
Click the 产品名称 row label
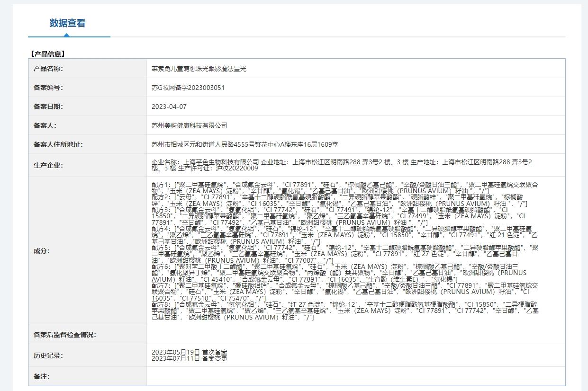[48, 69]
